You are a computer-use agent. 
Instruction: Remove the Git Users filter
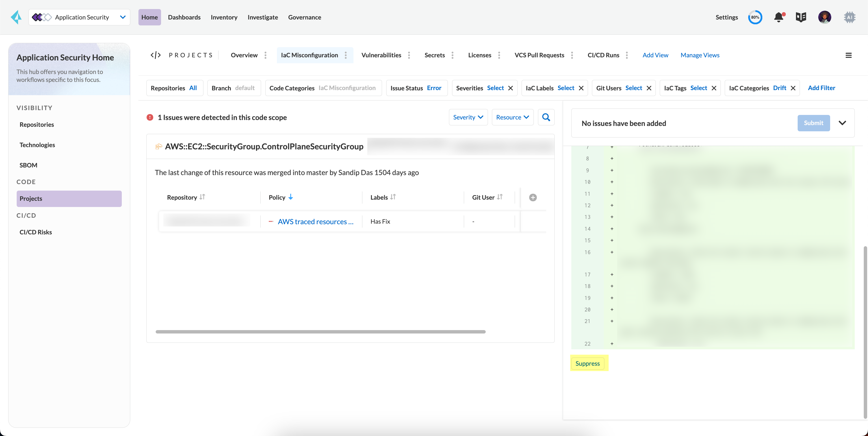[649, 88]
